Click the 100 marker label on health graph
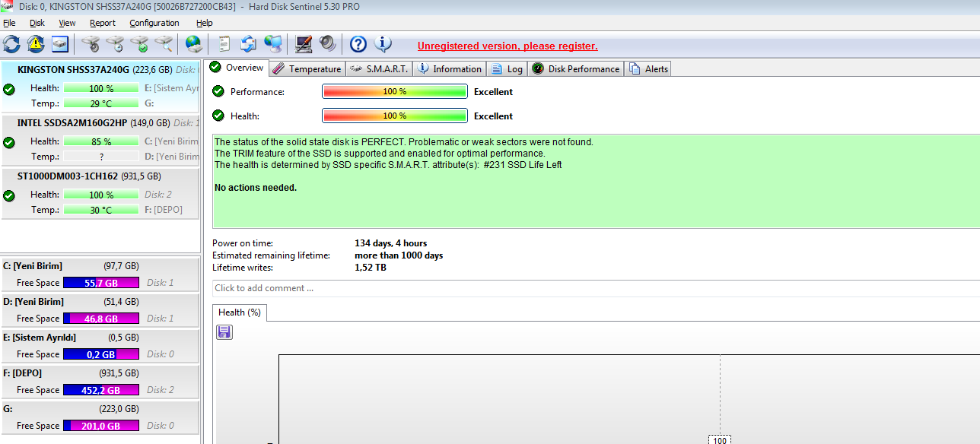This screenshot has width=980, height=444. coord(720,440)
